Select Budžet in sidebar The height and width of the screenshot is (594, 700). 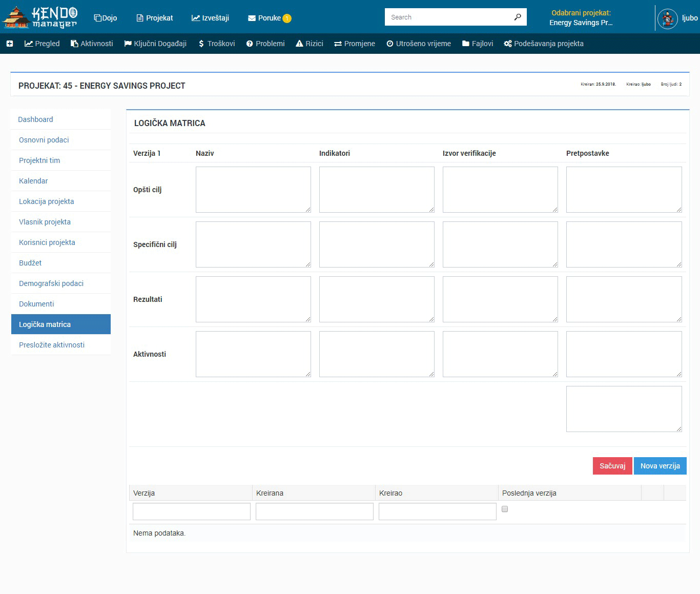(x=61, y=263)
